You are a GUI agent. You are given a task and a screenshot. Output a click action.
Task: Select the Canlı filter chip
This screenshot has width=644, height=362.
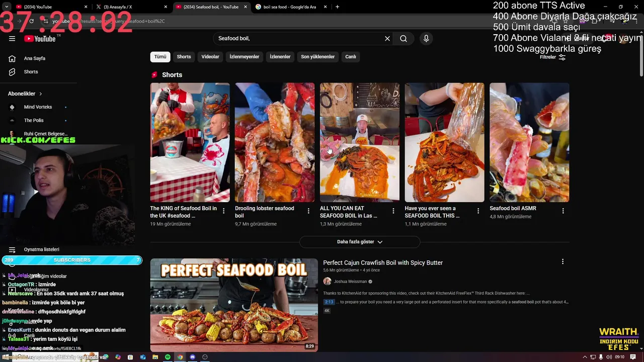351,57
